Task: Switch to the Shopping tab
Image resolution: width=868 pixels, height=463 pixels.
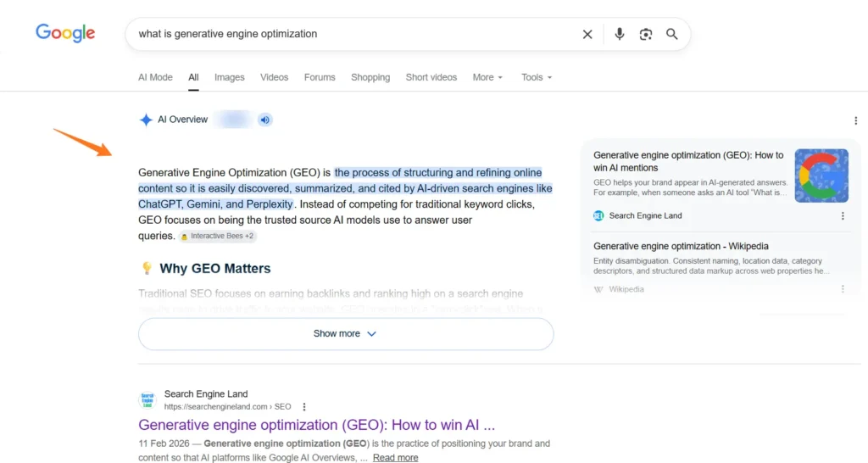Action: pos(370,77)
